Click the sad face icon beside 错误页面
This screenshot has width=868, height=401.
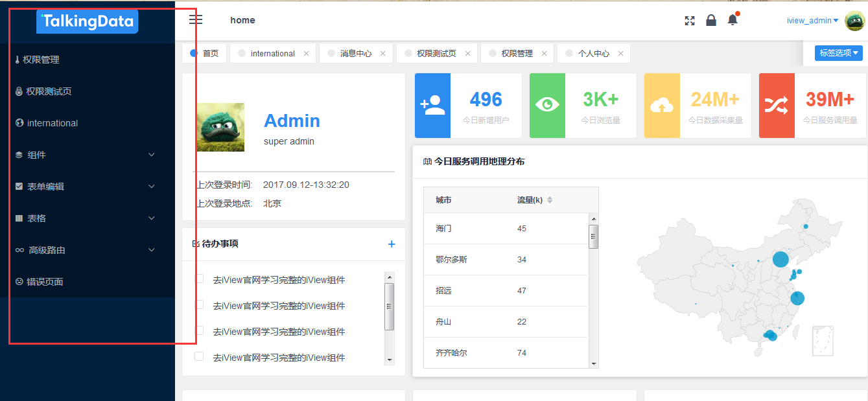point(19,282)
